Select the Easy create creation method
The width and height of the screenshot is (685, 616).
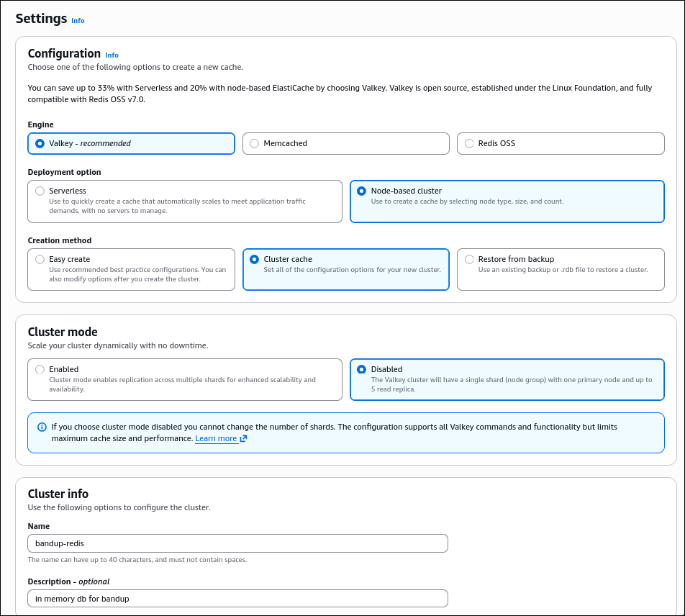[x=40, y=259]
